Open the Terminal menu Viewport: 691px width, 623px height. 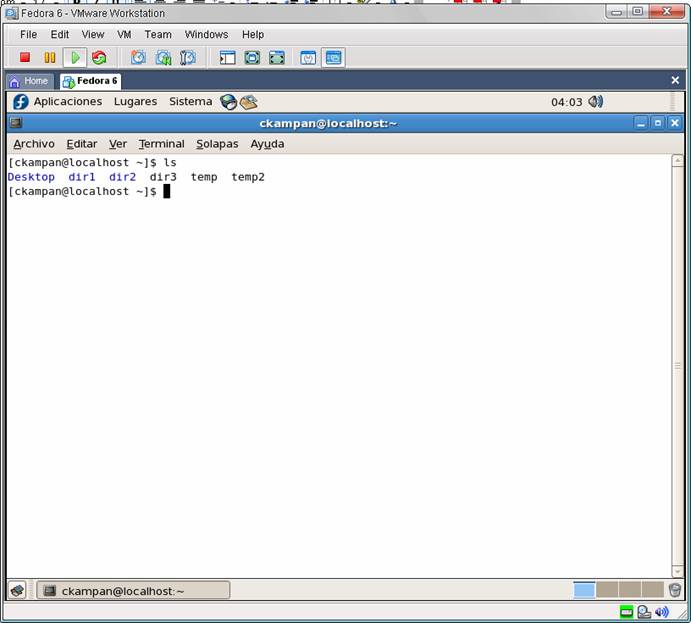[161, 144]
